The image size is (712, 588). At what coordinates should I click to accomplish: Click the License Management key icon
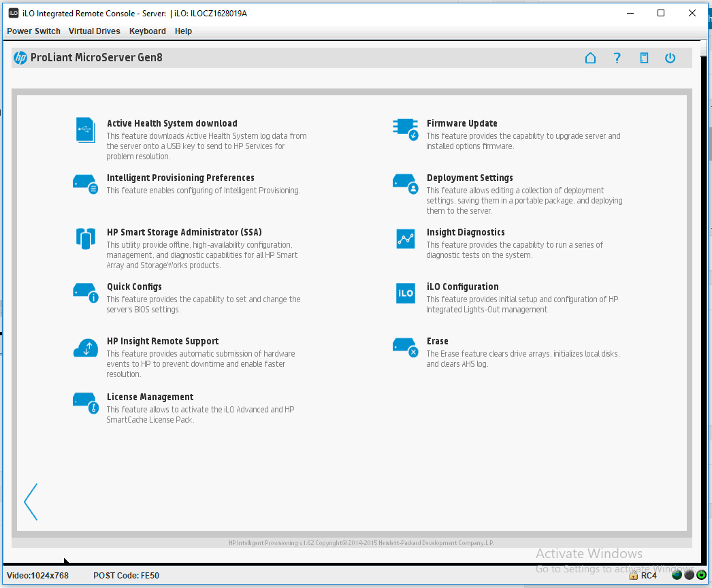[85, 403]
